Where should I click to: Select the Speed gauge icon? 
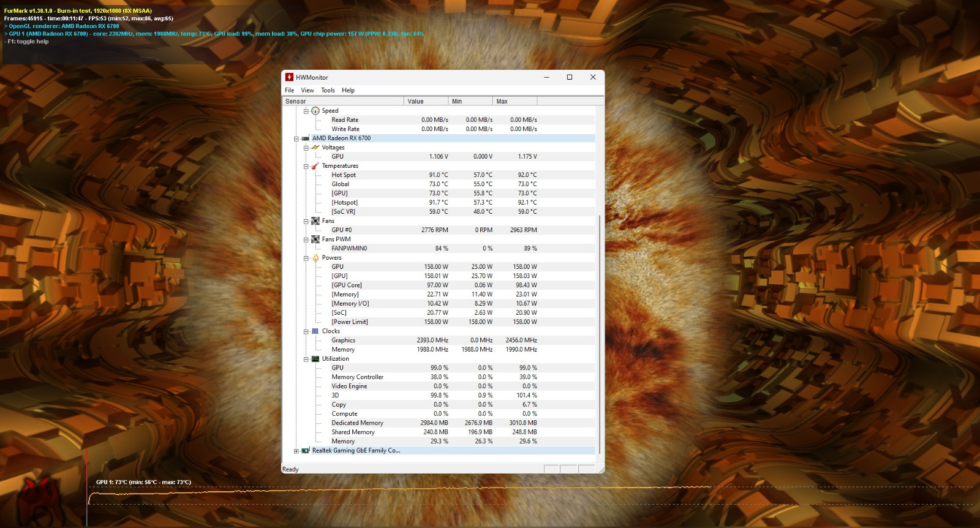tap(315, 111)
